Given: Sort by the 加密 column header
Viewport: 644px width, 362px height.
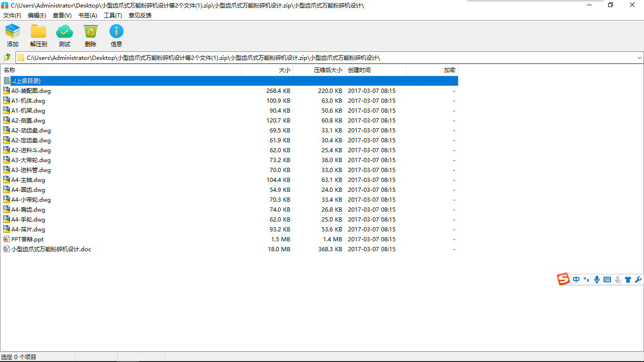Looking at the screenshot, I should tap(432, 70).
